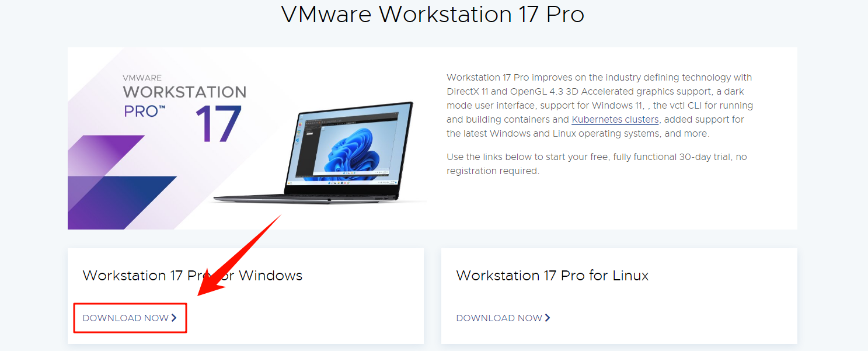Click the laptop product image
This screenshot has width=868, height=351.
(318, 152)
